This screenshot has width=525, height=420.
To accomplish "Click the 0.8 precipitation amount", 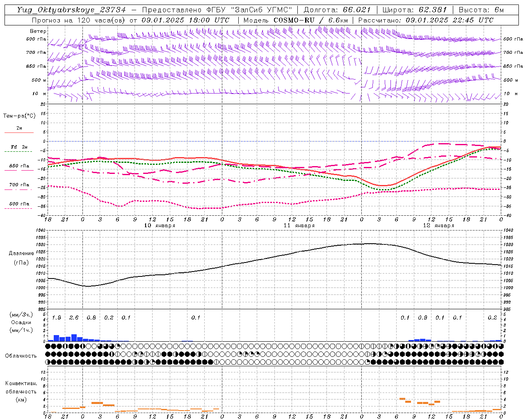I will tap(91, 318).
